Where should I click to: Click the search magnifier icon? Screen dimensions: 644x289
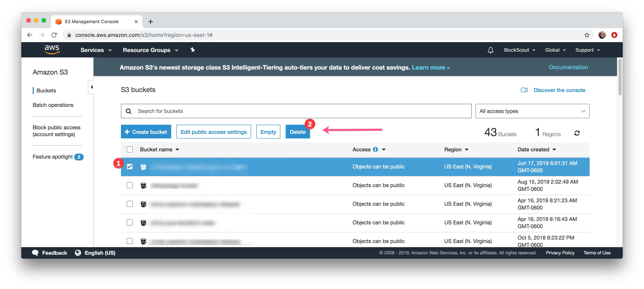coord(129,111)
